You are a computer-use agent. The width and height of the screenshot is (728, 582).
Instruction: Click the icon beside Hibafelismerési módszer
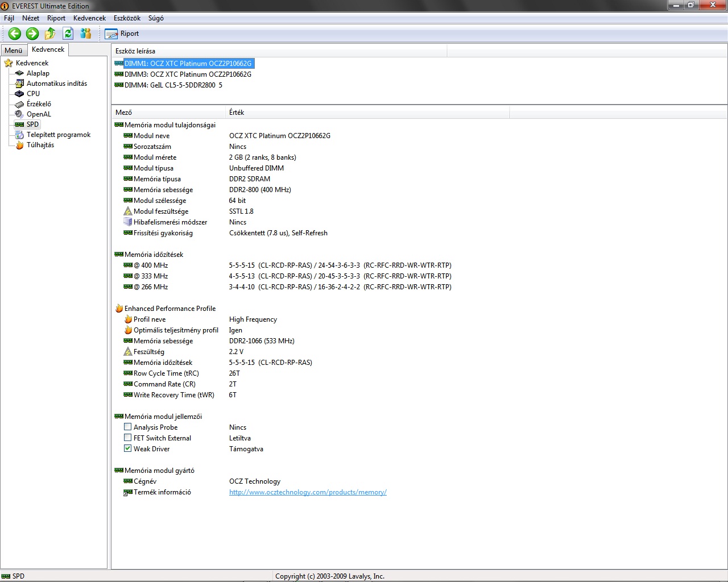click(x=128, y=222)
